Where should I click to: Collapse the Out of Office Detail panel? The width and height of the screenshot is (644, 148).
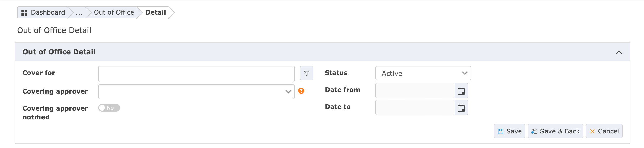coord(619,52)
